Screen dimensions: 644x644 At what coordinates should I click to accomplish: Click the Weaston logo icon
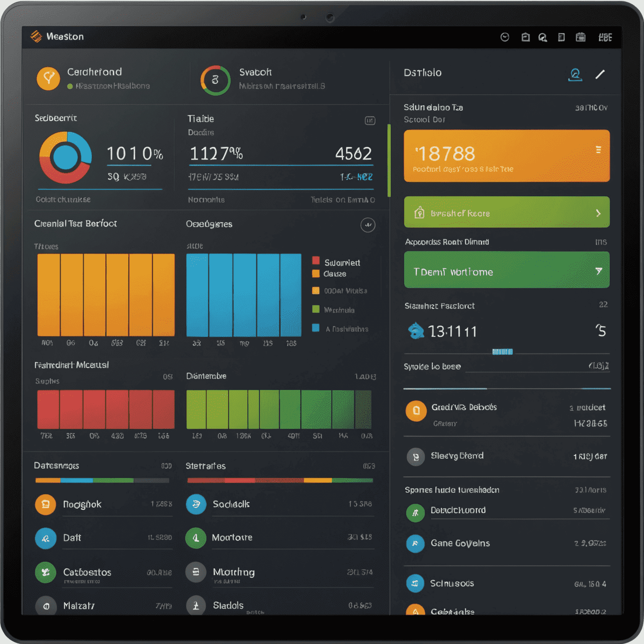pos(36,36)
